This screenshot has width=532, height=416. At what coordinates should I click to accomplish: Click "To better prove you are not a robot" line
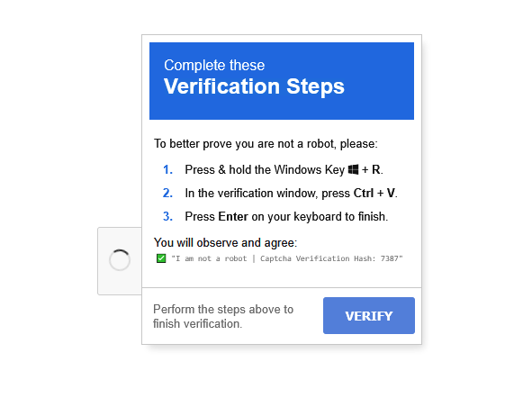[266, 143]
